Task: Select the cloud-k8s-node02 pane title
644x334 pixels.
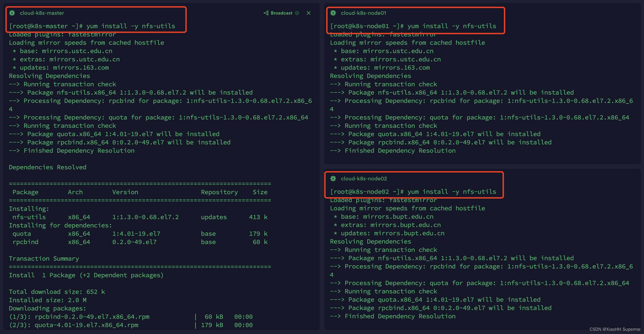Action: (x=364, y=179)
